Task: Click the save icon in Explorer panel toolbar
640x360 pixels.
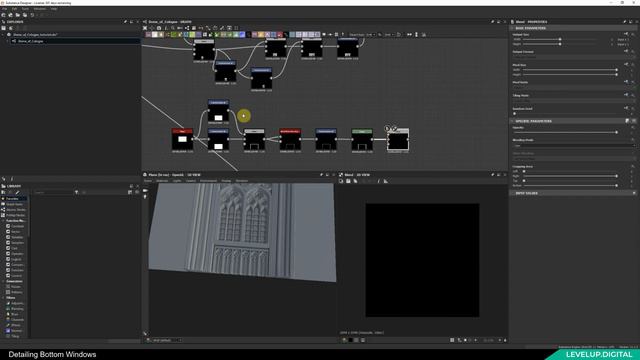Action: point(4,28)
